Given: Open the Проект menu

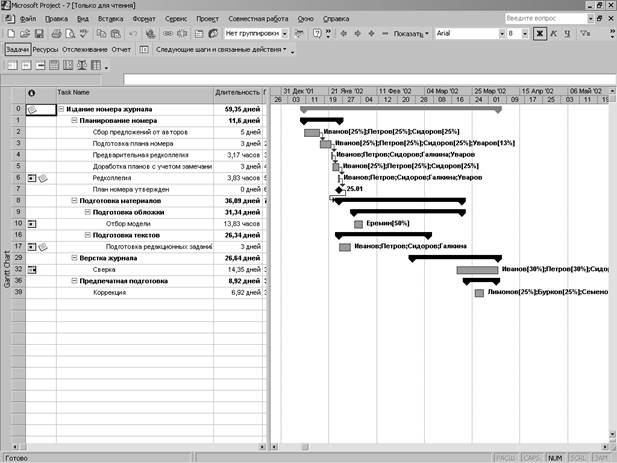Looking at the screenshot, I should coord(207,18).
